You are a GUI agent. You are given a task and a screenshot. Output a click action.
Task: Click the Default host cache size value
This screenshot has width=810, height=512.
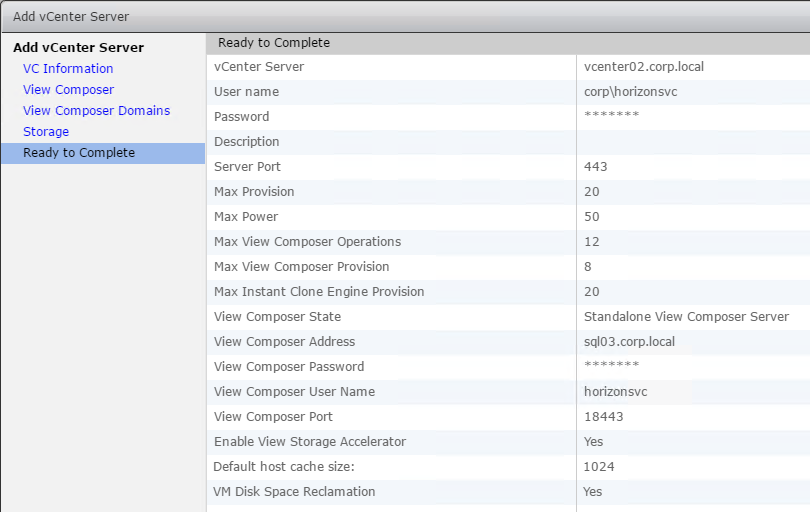point(599,467)
